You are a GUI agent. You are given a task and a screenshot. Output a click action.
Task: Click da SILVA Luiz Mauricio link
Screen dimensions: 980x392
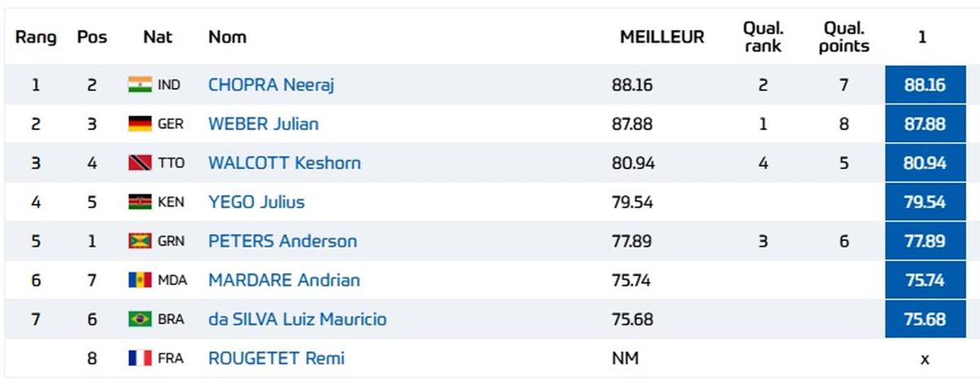[x=297, y=319]
